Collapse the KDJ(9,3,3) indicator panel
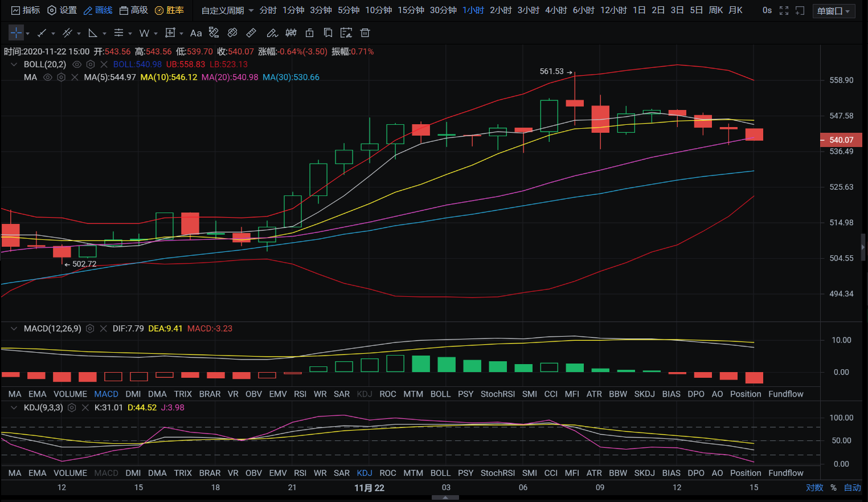868x502 pixels. [x=14, y=408]
